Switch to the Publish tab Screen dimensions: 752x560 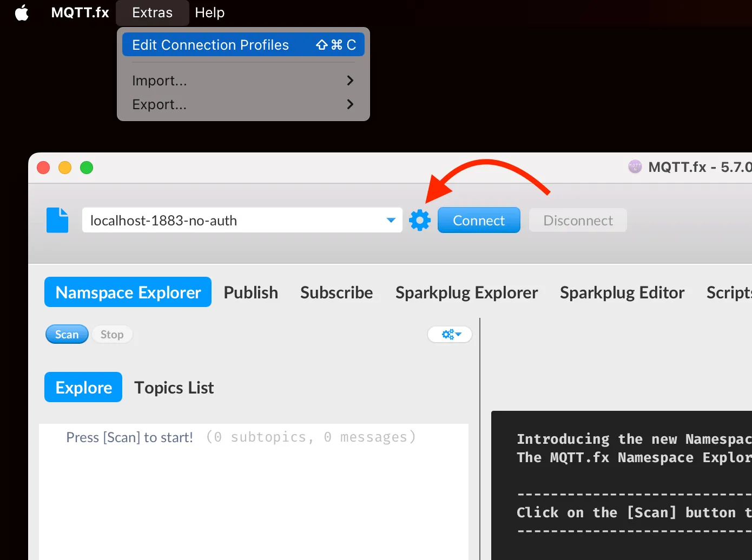click(251, 292)
